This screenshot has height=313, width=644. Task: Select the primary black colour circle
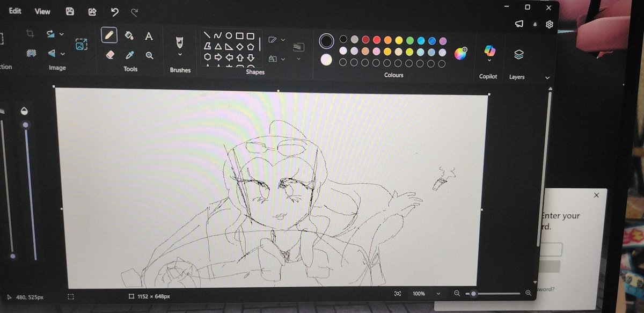[326, 41]
